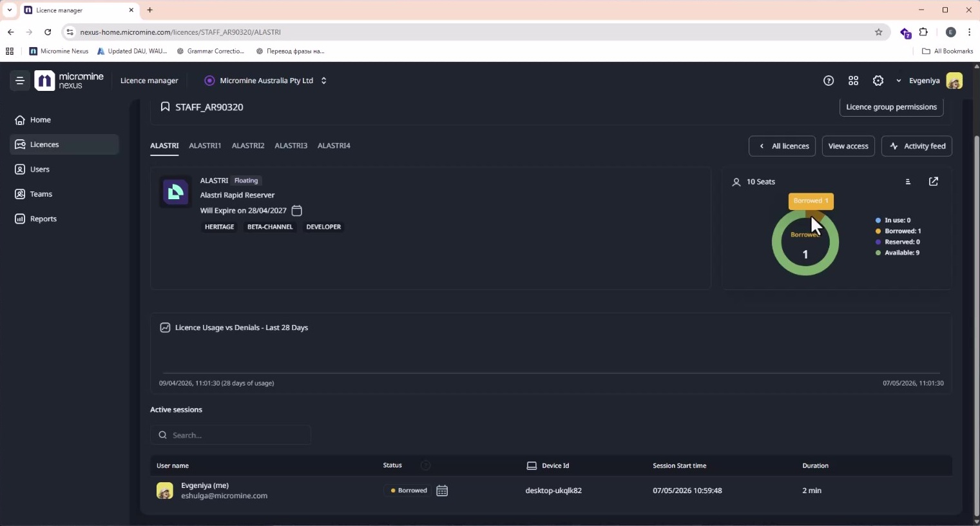The height and width of the screenshot is (526, 980).
Task: Focus the Active sessions search field
Action: click(x=231, y=435)
